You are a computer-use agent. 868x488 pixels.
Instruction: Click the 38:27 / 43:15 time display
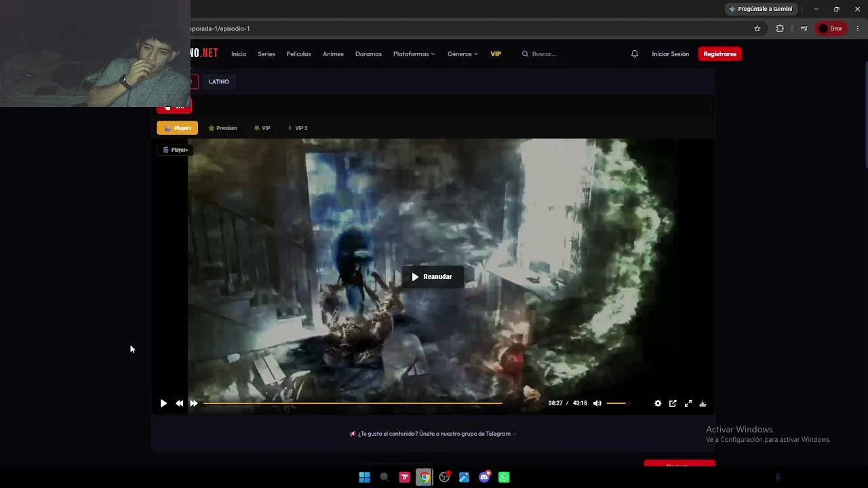click(568, 403)
